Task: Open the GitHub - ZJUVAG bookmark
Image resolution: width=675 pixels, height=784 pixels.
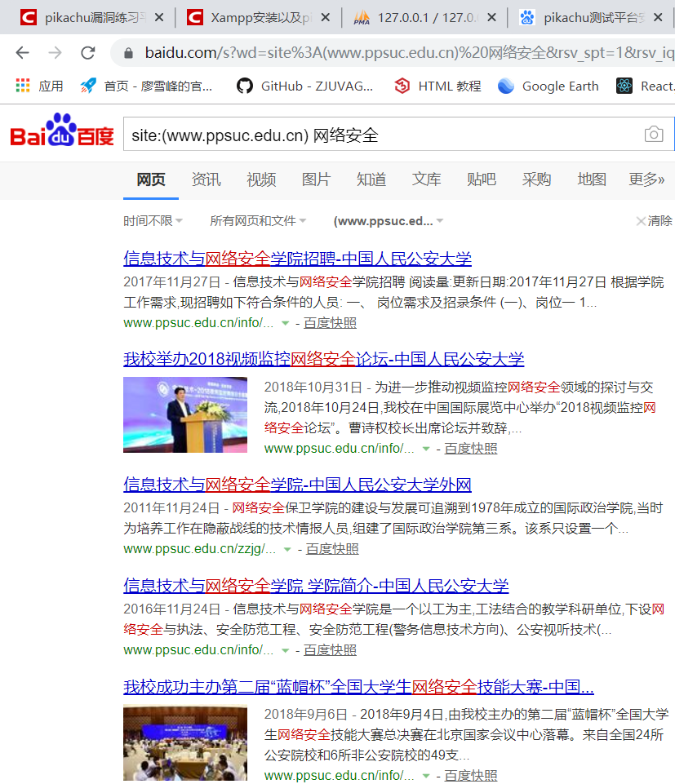Action: point(305,86)
